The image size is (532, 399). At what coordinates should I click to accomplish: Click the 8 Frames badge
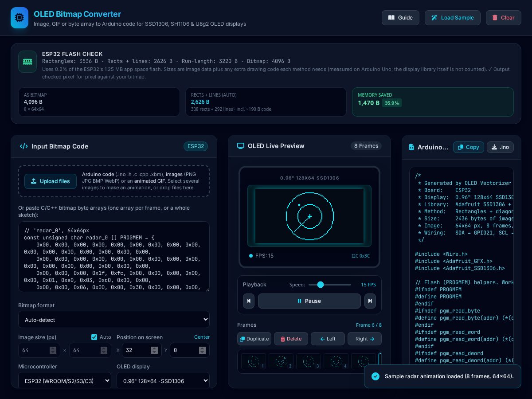[366, 146]
